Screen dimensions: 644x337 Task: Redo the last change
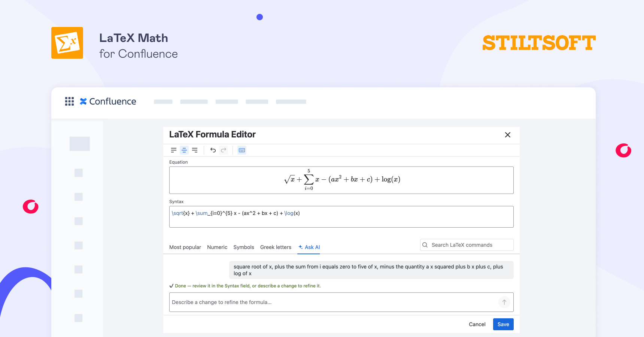tap(224, 150)
